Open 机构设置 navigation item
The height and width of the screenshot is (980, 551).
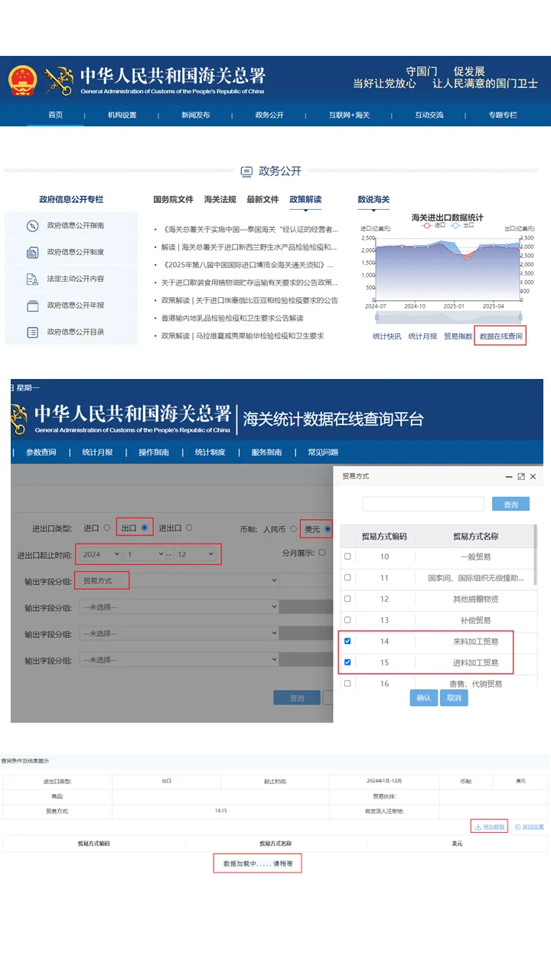tap(122, 115)
